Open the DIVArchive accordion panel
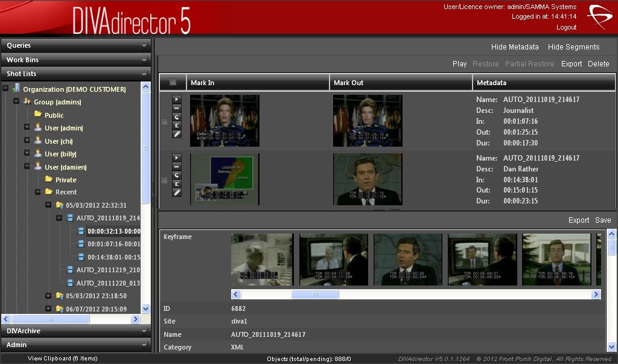The height and width of the screenshot is (364, 618). click(75, 331)
